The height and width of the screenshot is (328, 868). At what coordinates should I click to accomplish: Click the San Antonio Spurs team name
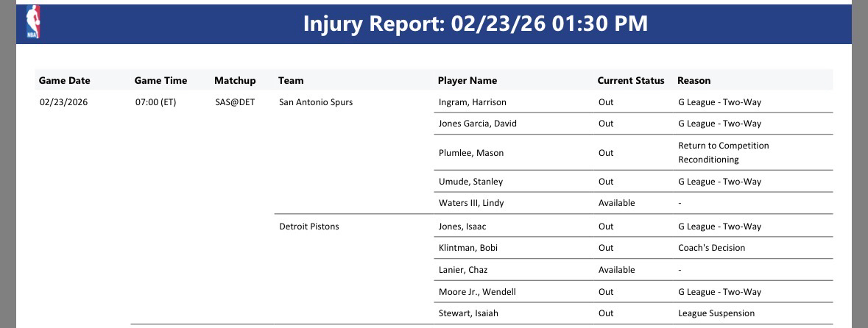316,102
